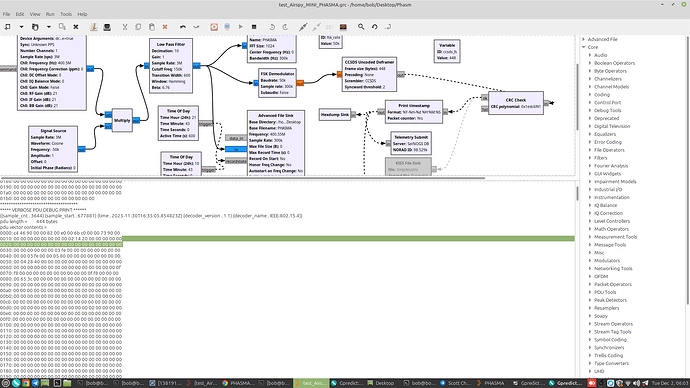Select the Multiply block

pos(122,120)
